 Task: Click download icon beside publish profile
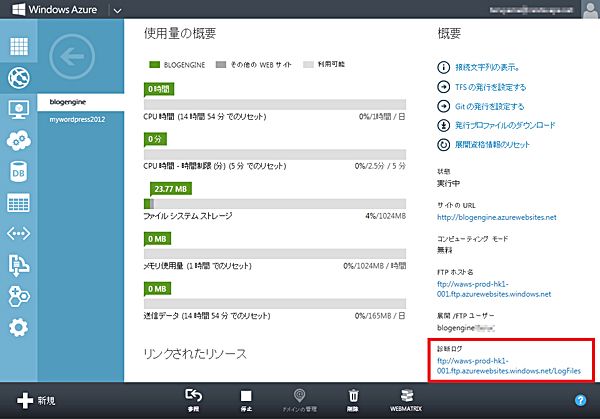pos(443,125)
